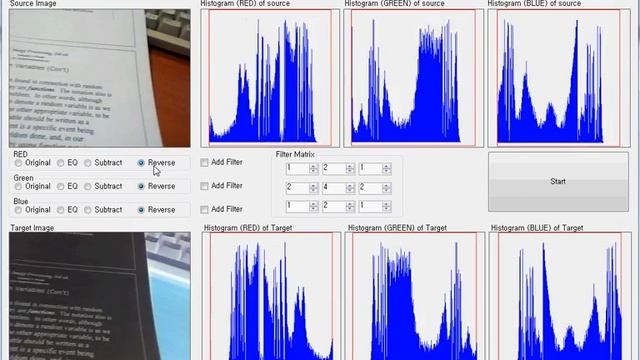Use spinner arrows of the first-row first matrix cell
Viewport: 640px width, 360px height.
coord(313,169)
